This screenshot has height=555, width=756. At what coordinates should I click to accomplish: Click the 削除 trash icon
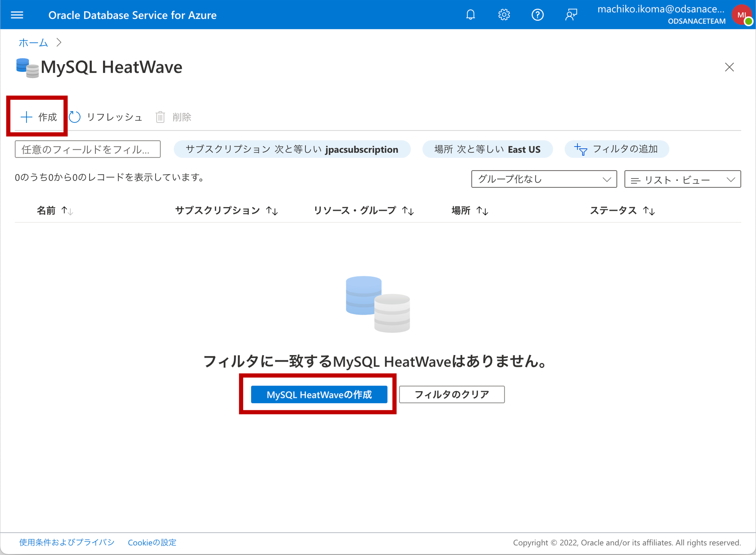[x=160, y=117]
